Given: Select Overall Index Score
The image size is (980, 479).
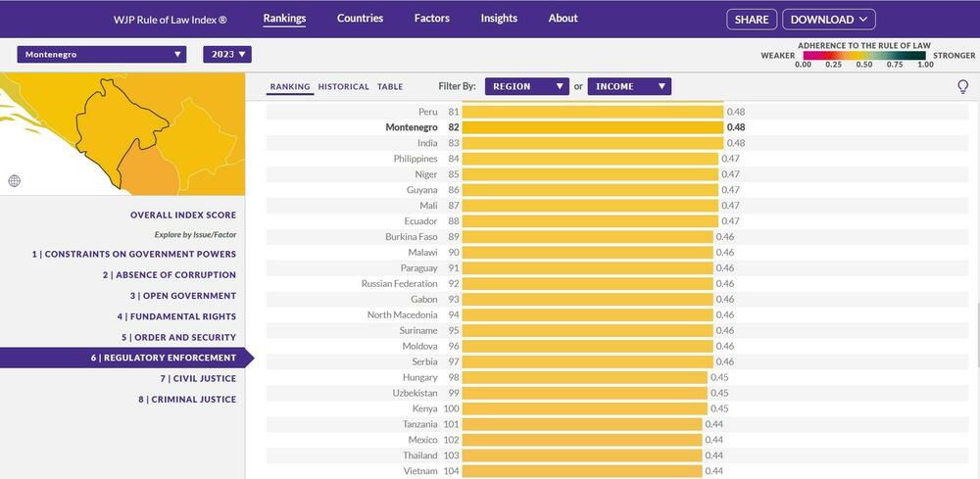Looking at the screenshot, I should pyautogui.click(x=182, y=215).
